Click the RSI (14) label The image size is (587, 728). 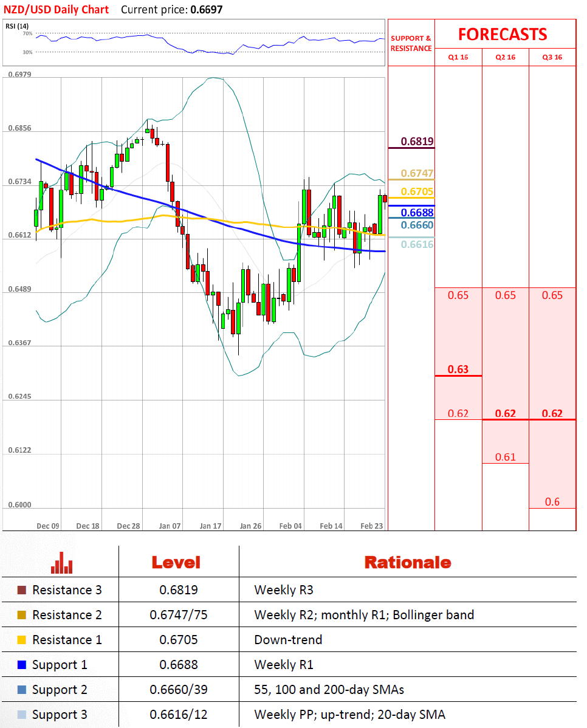tap(17, 26)
